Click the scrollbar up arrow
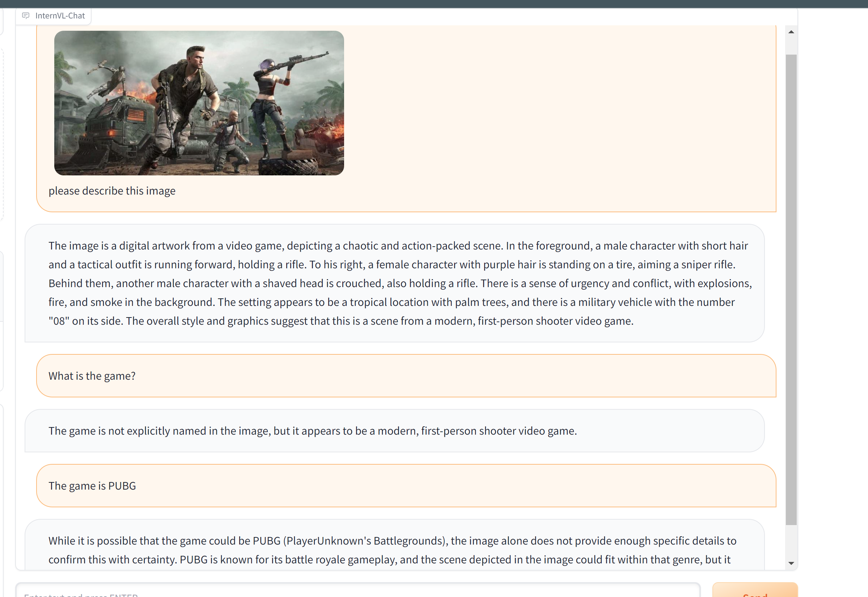The width and height of the screenshot is (868, 597). 791,32
